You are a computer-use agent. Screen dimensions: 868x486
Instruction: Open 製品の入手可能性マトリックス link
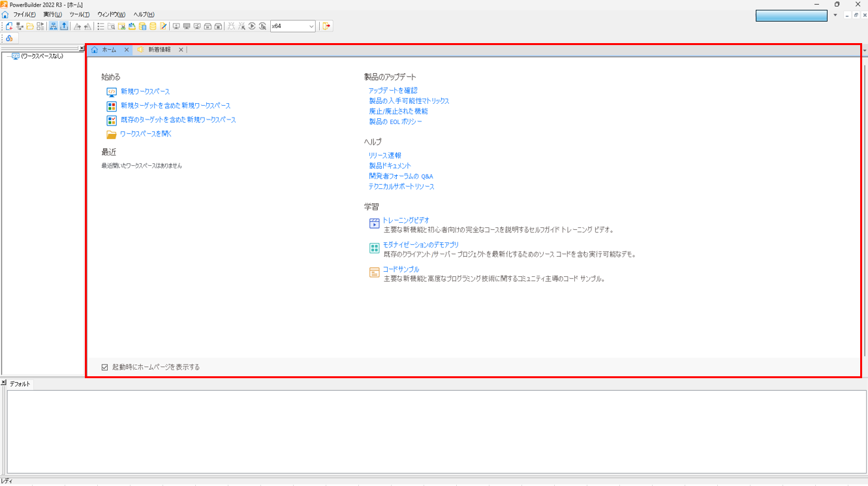click(x=409, y=101)
